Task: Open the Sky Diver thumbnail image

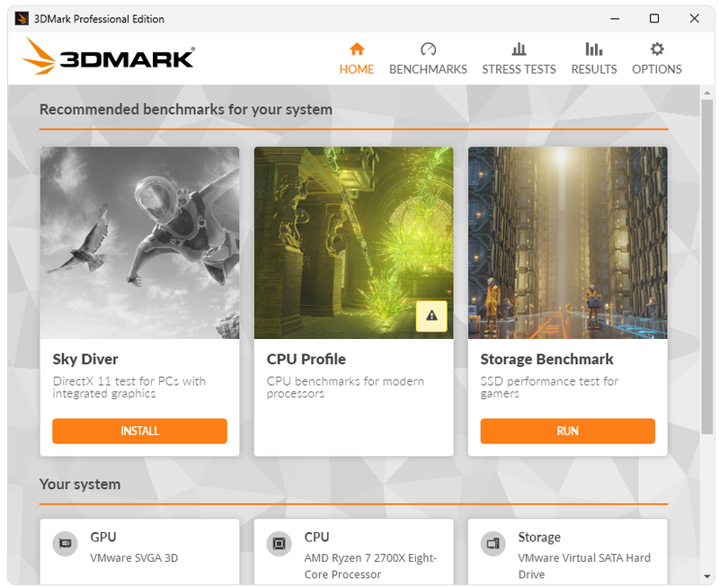Action: point(139,243)
